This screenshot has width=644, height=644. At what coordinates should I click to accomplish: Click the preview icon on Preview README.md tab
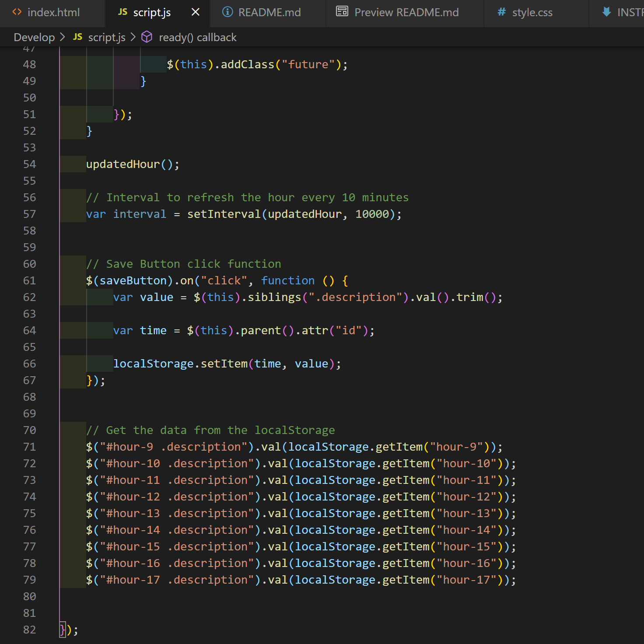(342, 11)
